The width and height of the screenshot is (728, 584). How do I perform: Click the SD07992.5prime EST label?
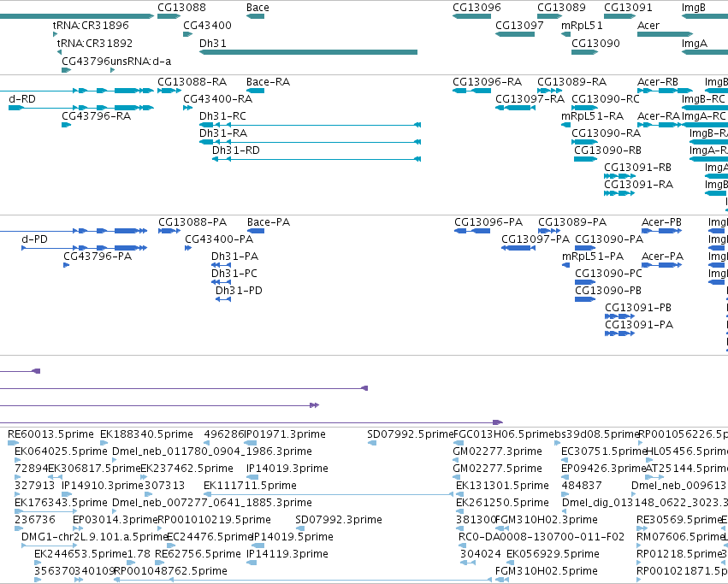(410, 434)
